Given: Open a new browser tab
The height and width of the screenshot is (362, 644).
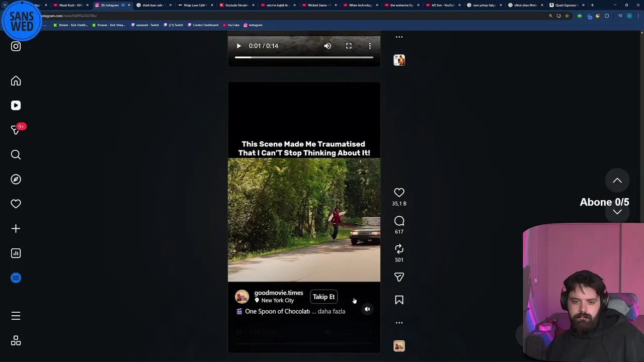Looking at the screenshot, I should pyautogui.click(x=592, y=5).
